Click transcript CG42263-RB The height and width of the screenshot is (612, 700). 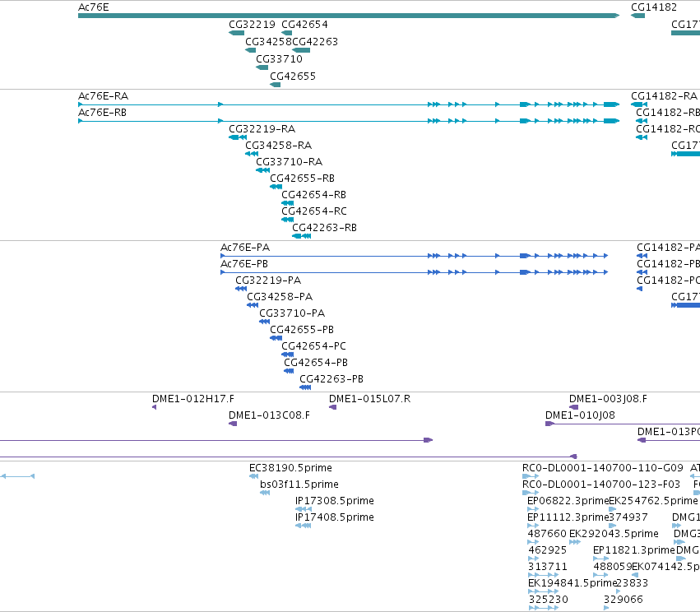pyautogui.click(x=301, y=237)
